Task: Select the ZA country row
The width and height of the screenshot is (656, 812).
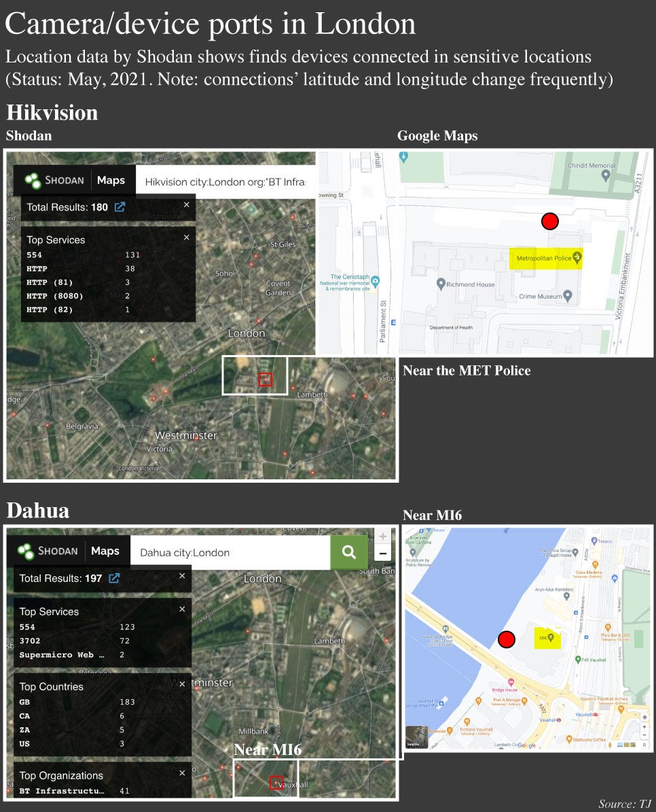Action: coord(73,730)
